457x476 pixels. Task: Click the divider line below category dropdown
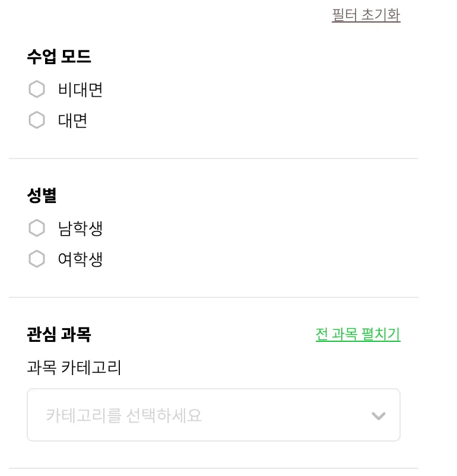pos(214,468)
